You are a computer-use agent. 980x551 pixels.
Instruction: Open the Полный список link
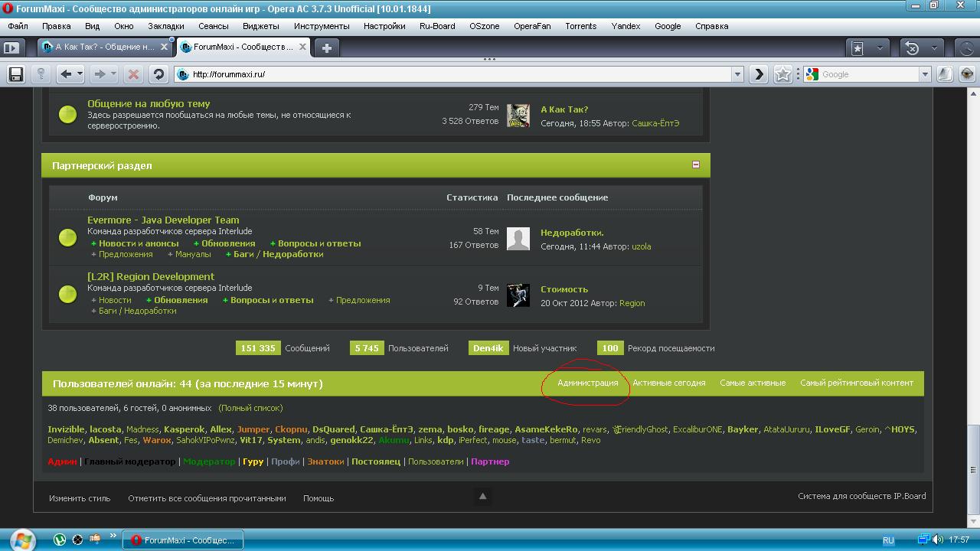[x=250, y=408]
